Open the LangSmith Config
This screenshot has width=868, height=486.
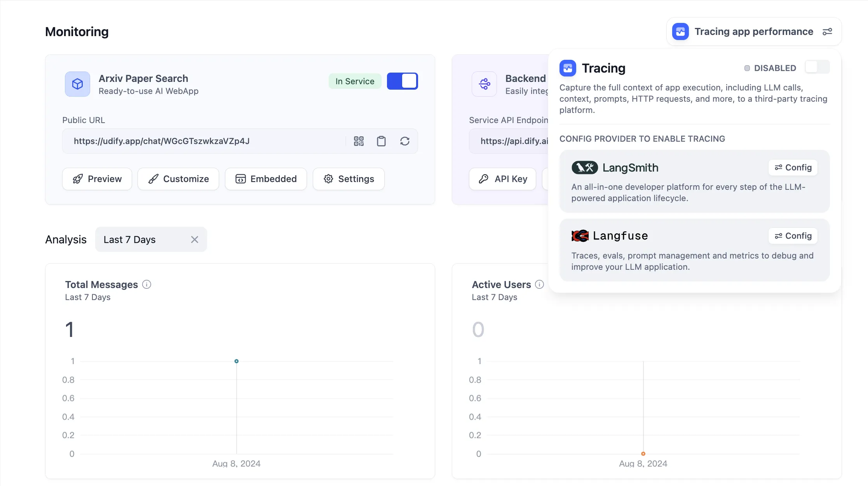(793, 168)
